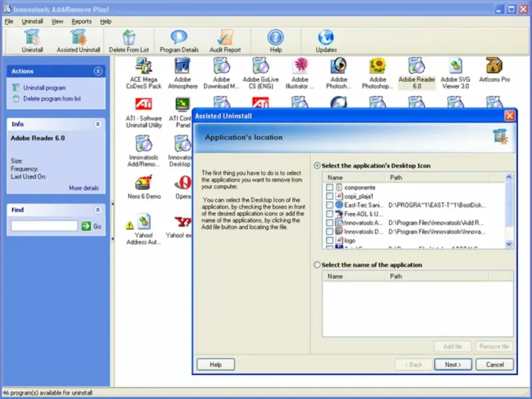532x399 pixels.
Task: Collapse the Info panel
Action: (x=98, y=124)
